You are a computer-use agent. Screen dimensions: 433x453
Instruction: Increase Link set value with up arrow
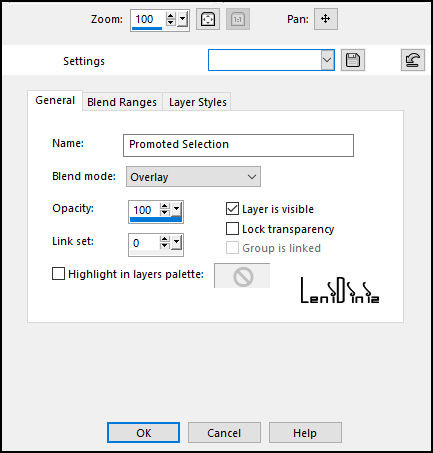pyautogui.click(x=165, y=239)
